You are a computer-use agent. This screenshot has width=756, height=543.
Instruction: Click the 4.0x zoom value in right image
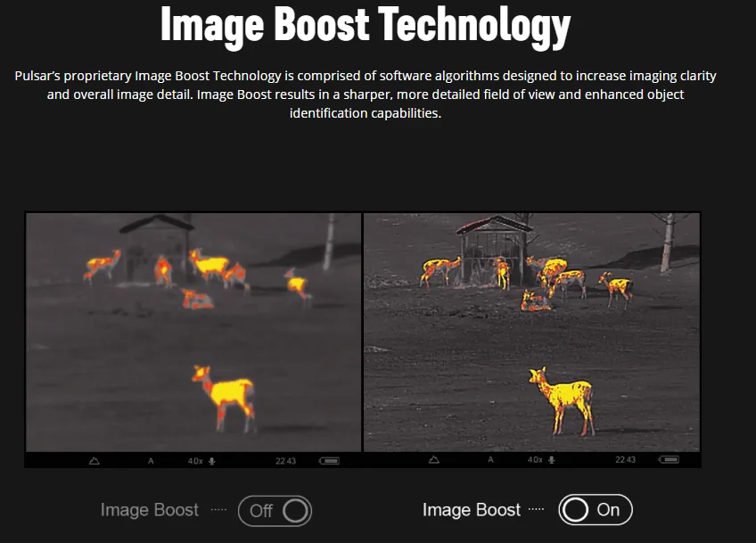(x=535, y=459)
